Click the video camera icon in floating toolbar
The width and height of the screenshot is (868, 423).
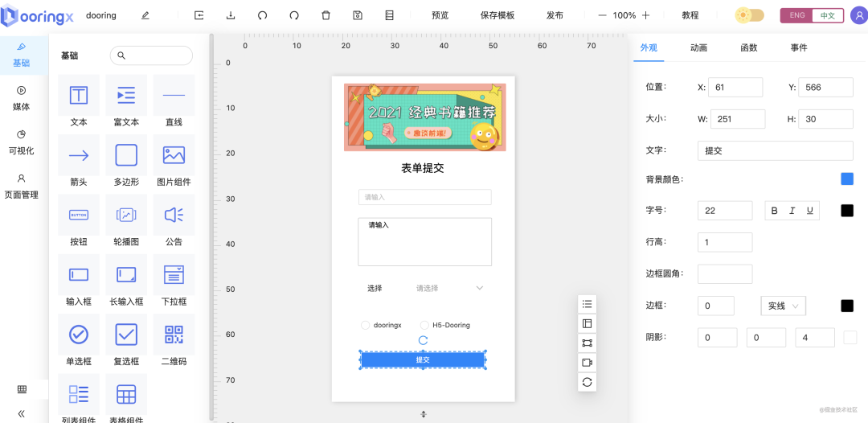(x=588, y=363)
